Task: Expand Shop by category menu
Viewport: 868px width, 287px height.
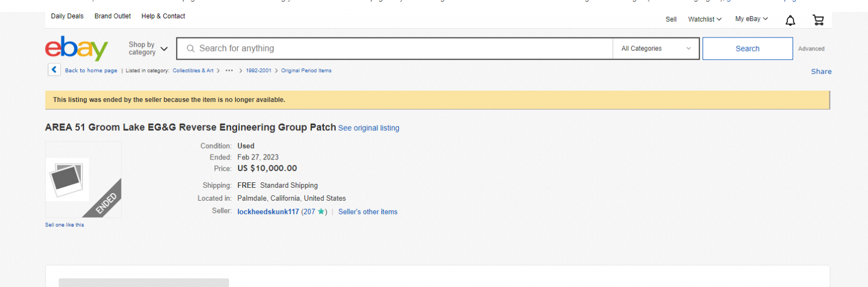Action: click(148, 48)
